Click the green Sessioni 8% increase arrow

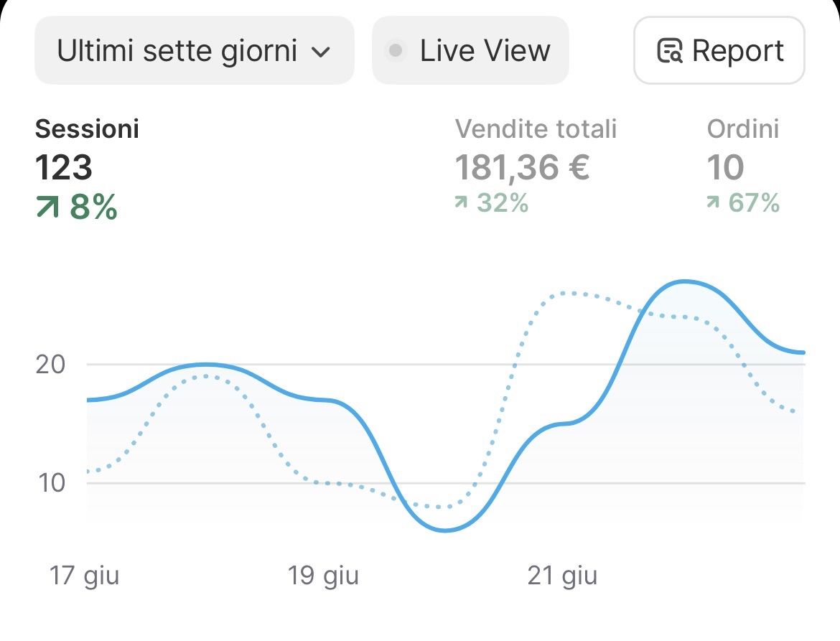tap(49, 207)
